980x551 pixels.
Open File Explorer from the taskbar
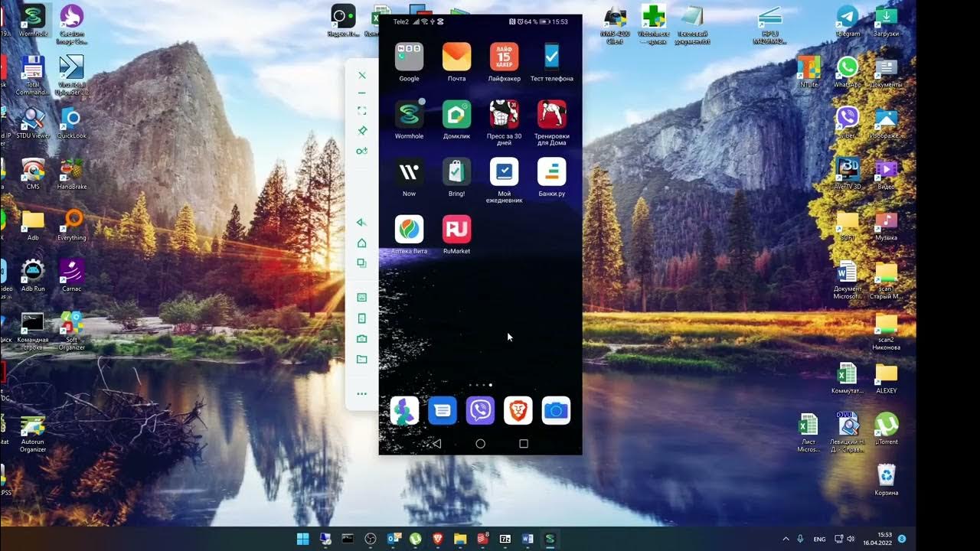pos(460,539)
